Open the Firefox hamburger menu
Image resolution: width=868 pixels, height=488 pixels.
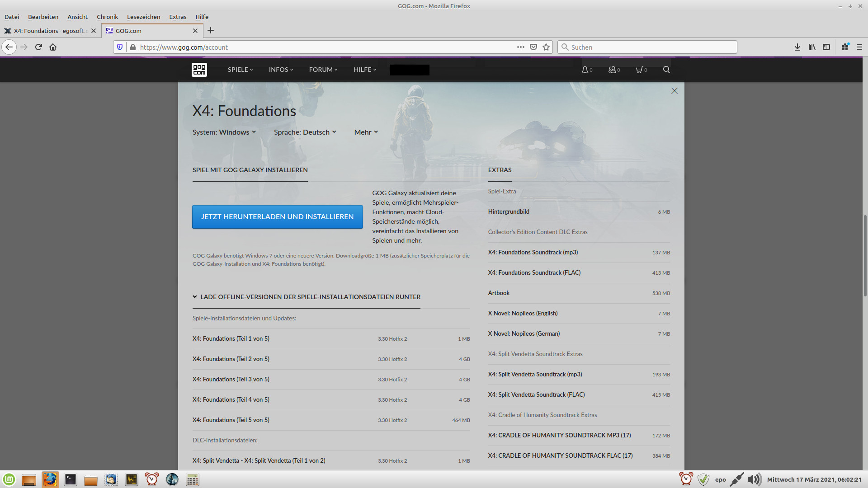tap(859, 47)
